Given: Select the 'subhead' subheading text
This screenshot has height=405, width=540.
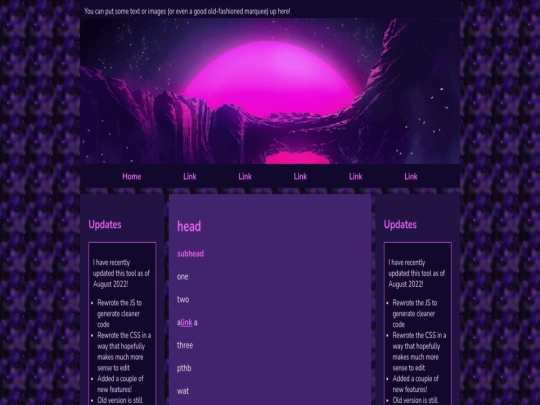Looking at the screenshot, I should (190, 254).
